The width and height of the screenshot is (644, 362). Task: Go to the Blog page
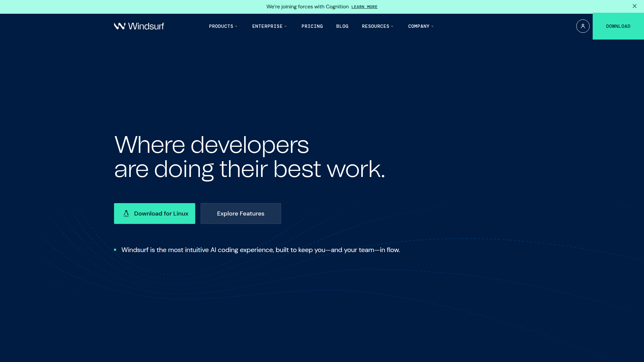[x=342, y=26]
